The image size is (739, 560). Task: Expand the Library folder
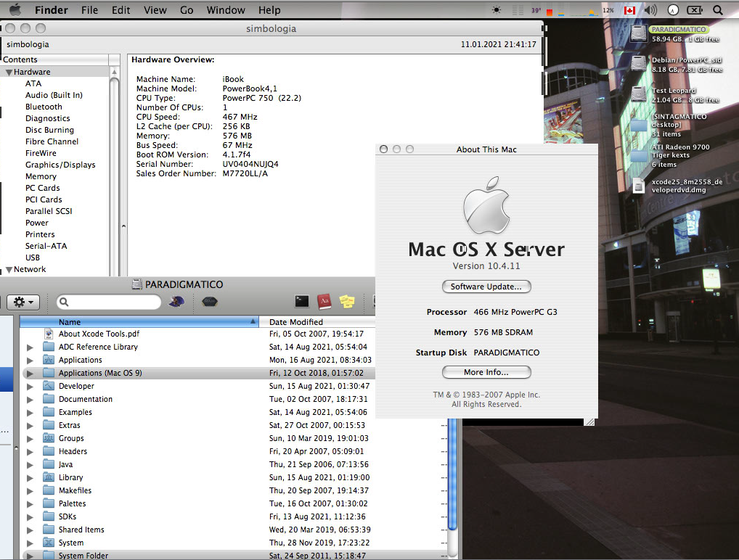tap(30, 478)
